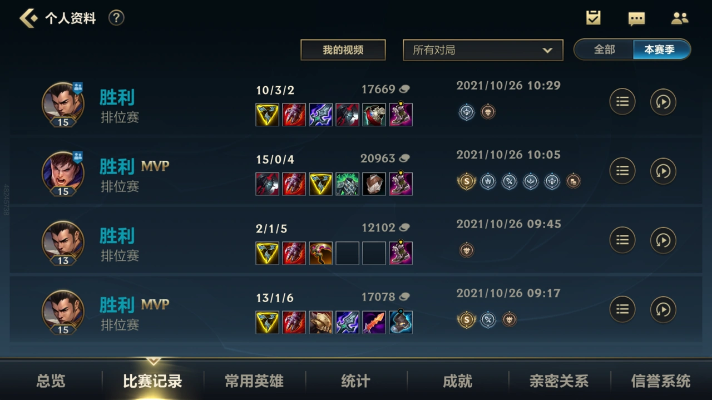Screen dimensions: 712x400
Task: Open the help question mark icon
Action: (116, 18)
